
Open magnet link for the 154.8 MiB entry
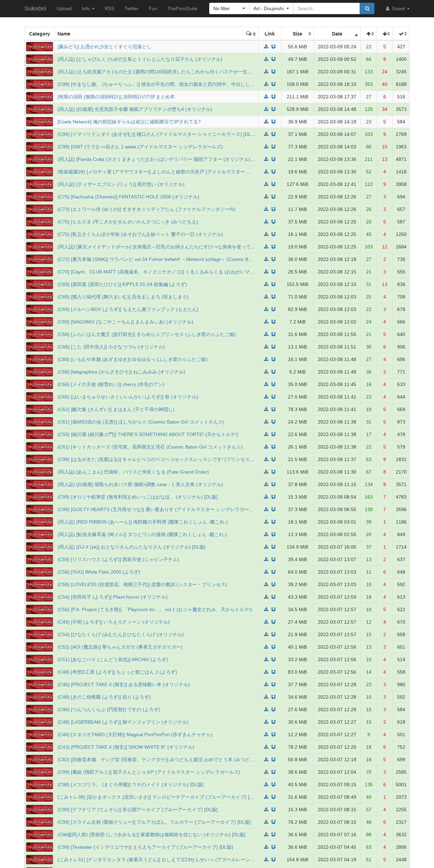coord(273,860)
